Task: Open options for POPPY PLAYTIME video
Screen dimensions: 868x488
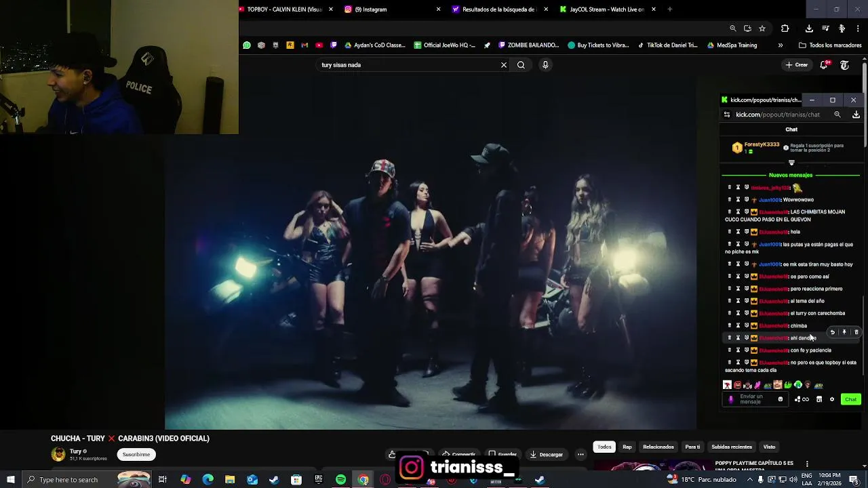Action: (x=807, y=464)
